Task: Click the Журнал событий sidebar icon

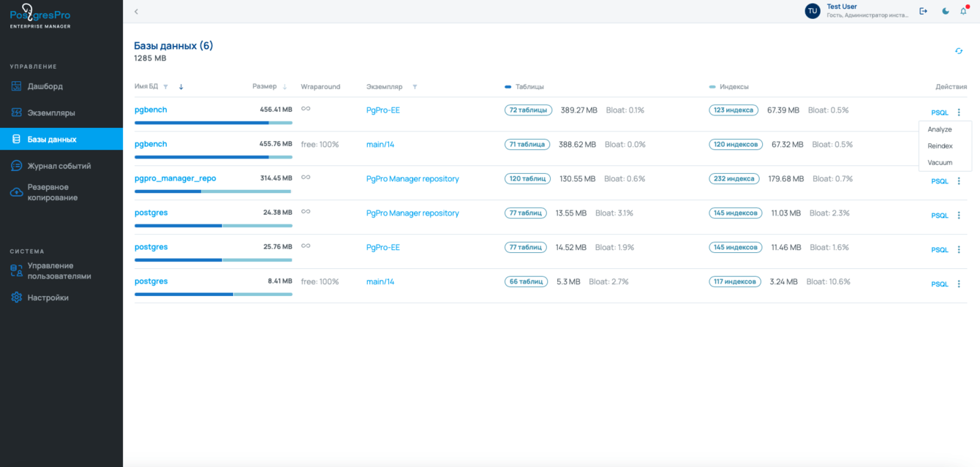Action: [16, 166]
